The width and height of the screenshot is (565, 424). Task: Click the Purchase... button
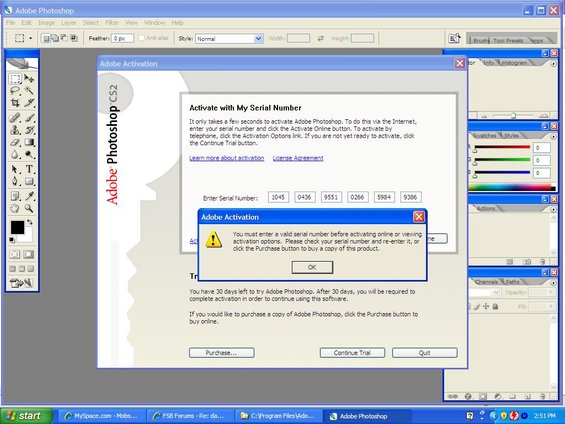point(222,353)
